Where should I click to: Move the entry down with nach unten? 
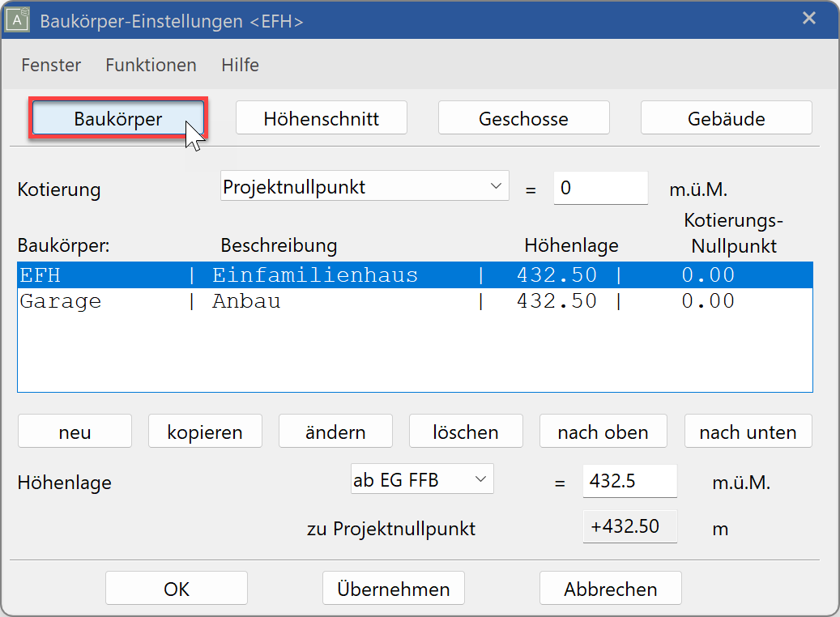(748, 431)
